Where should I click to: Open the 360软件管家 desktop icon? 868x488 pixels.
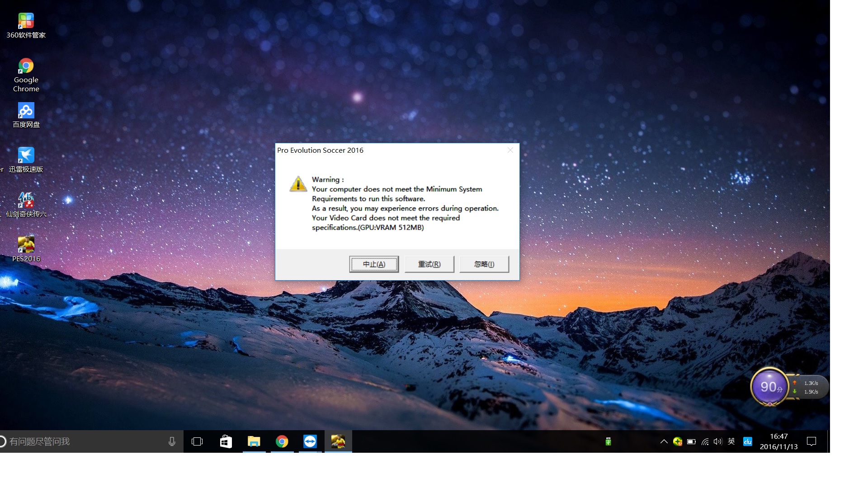tap(26, 21)
